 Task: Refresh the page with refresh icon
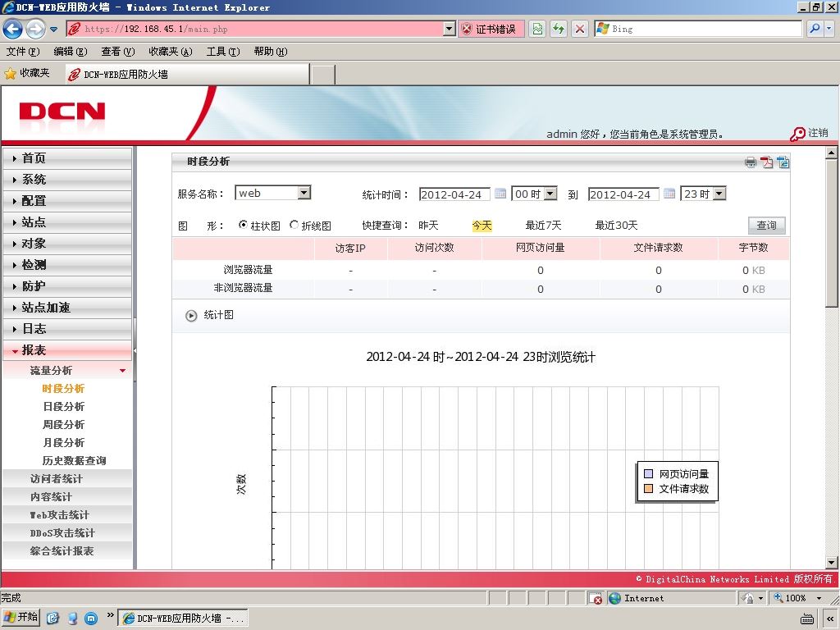tap(559, 29)
